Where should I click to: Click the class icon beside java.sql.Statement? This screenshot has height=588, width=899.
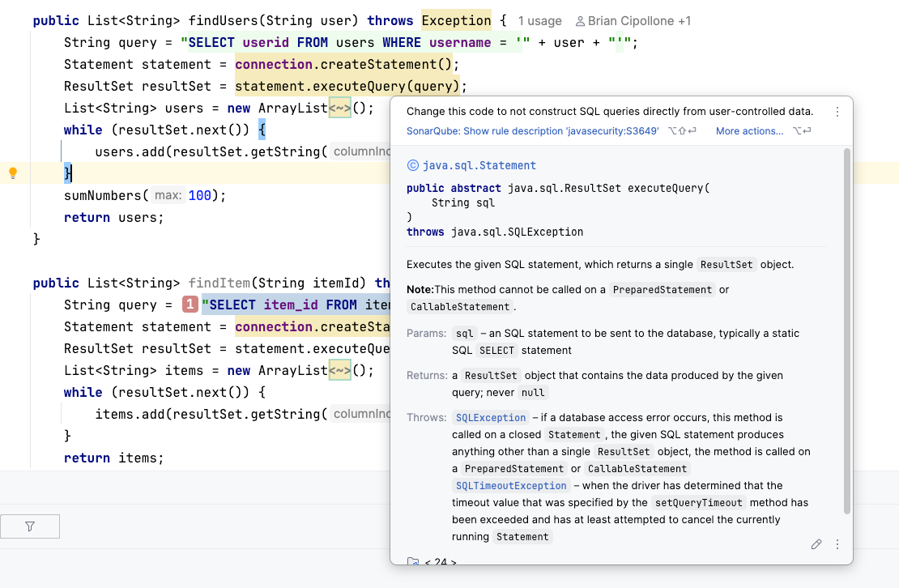412,165
